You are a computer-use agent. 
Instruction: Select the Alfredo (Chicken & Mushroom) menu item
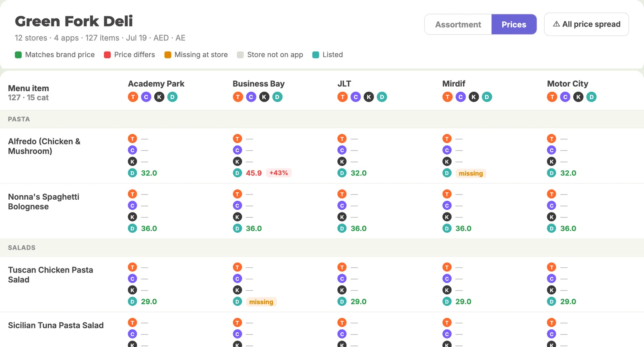click(44, 146)
